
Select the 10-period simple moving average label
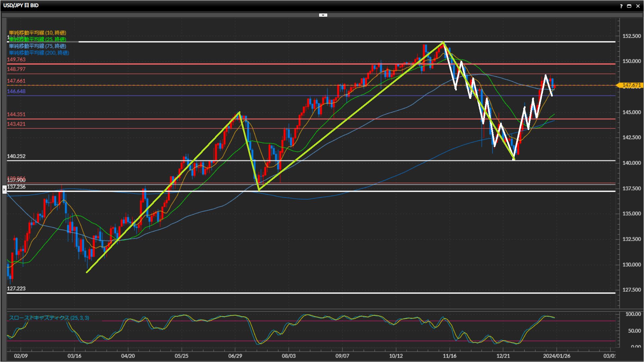pos(38,33)
